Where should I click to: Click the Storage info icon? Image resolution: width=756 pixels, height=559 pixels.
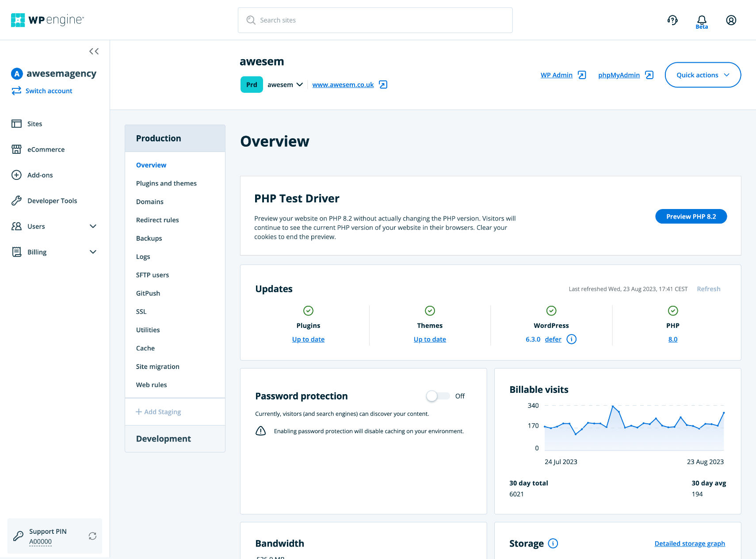coord(553,543)
